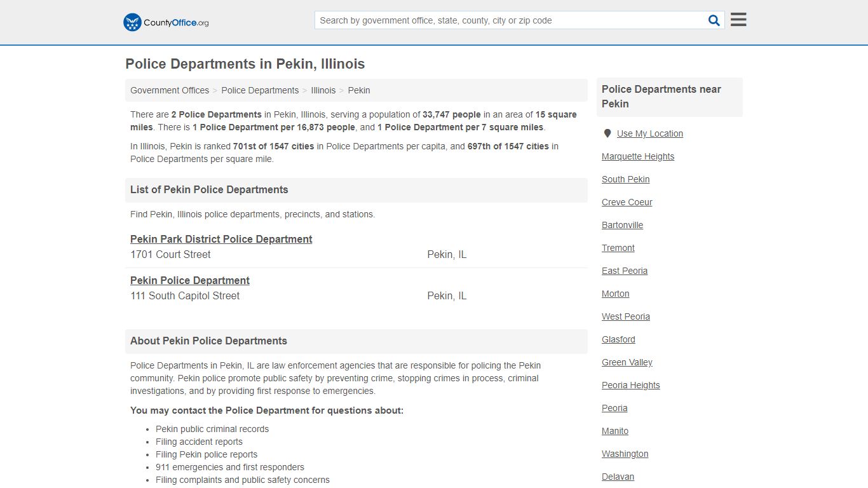Open Illinois breadcrumb link
This screenshot has height=488, width=868.
pyautogui.click(x=323, y=90)
